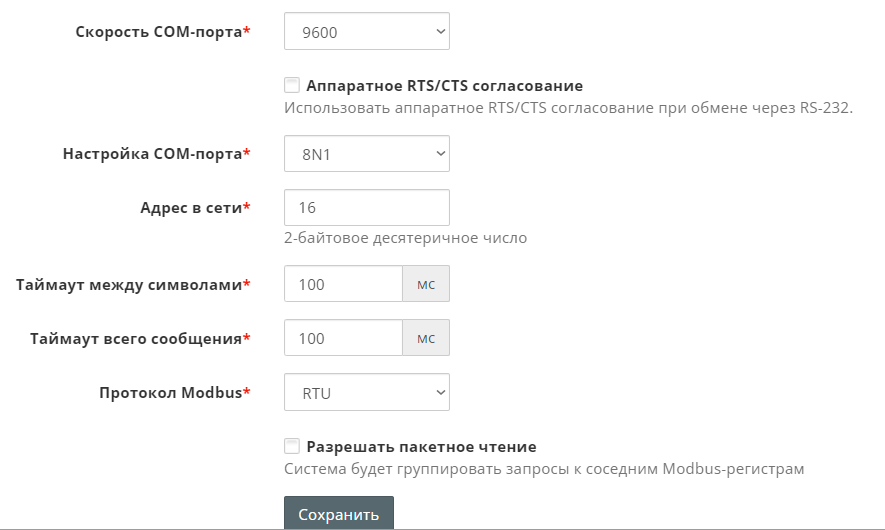Click the 2-байтовое десятеричное число hint text
This screenshot has width=885, height=530.
(x=405, y=238)
